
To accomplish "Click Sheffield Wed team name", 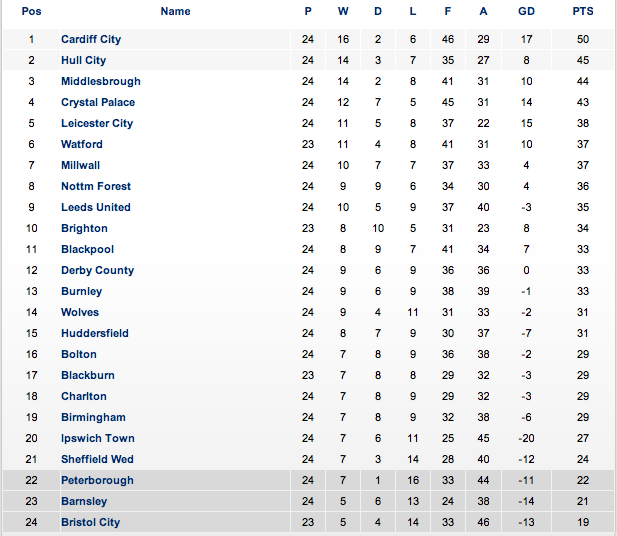I will pyautogui.click(x=98, y=459).
